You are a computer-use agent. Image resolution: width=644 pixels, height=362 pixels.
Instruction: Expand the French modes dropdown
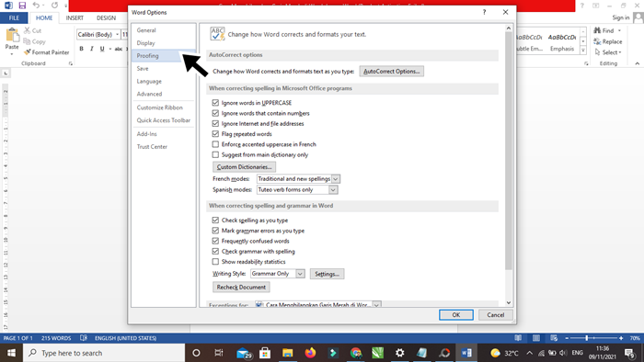336,179
